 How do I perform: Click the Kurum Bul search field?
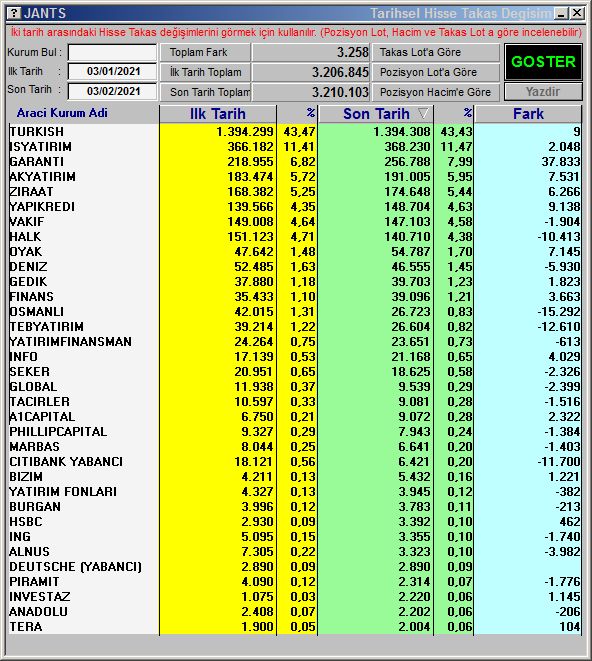coord(112,53)
